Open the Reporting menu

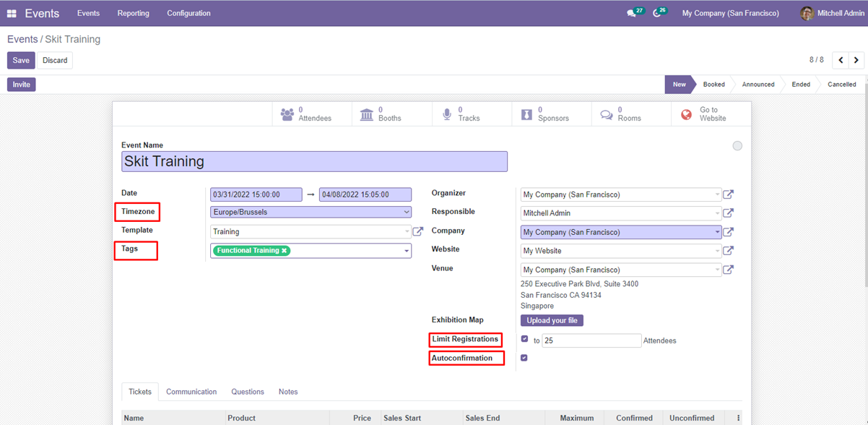134,14
